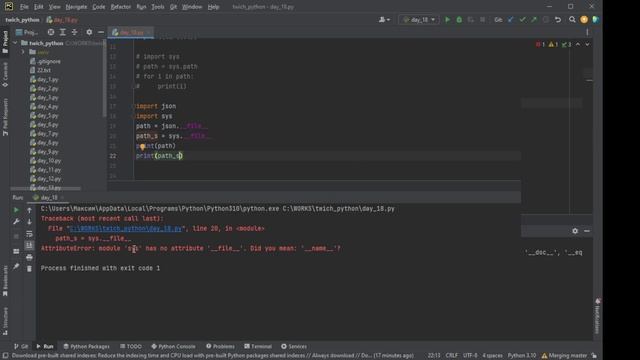Toggle the bottom-left tool window bars icon
The width and height of the screenshot is (640, 360).
click(x=5, y=356)
